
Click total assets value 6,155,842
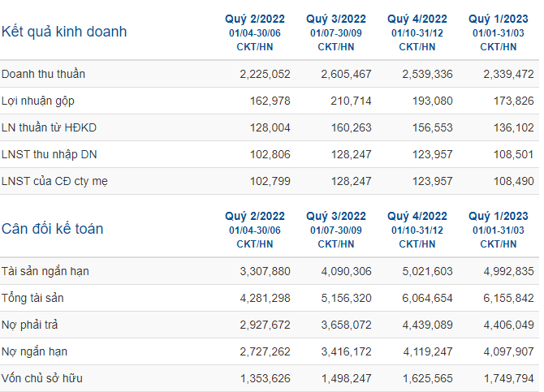(x=508, y=299)
